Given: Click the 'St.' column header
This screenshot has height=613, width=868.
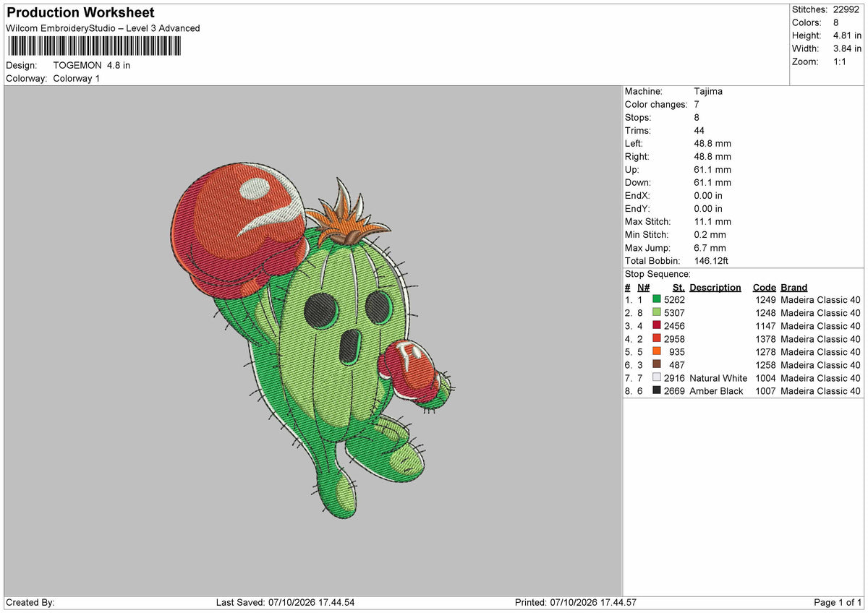Looking at the screenshot, I should point(678,287).
